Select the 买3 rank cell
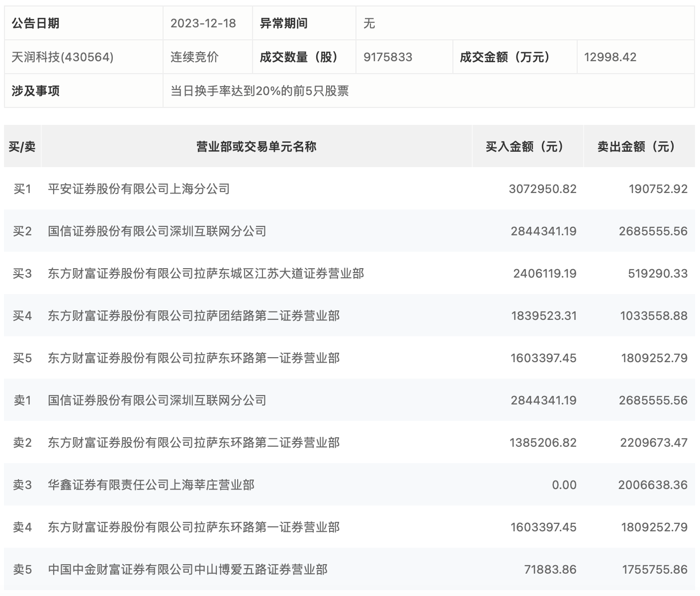Screen dimensions: 700x596 [22, 274]
